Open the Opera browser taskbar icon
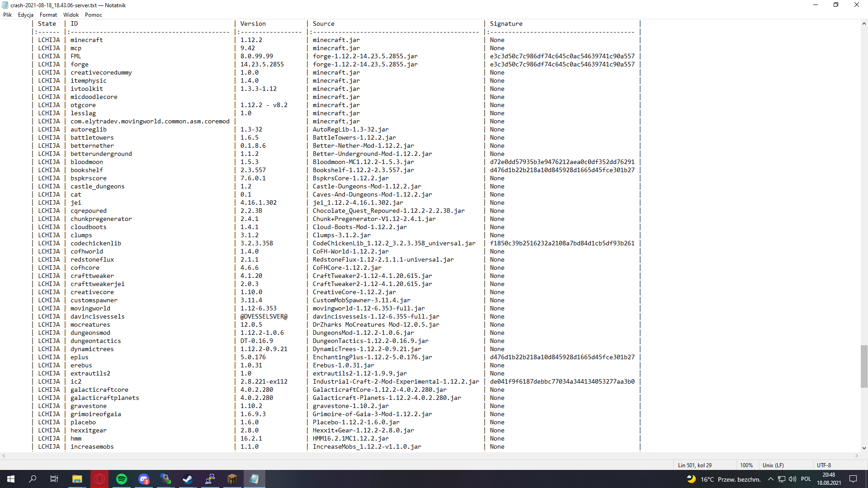The image size is (868, 488). [x=99, y=479]
